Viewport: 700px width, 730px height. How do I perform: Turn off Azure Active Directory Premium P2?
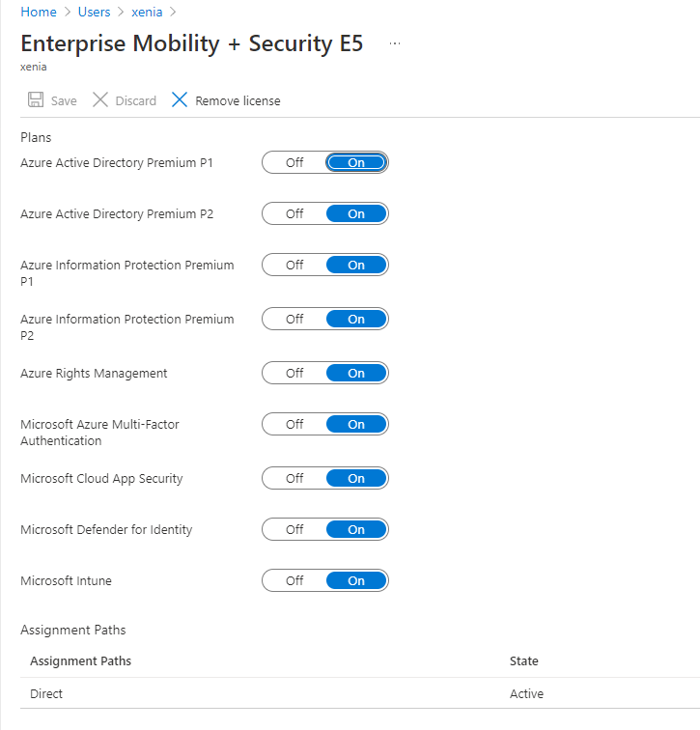pyautogui.click(x=294, y=213)
